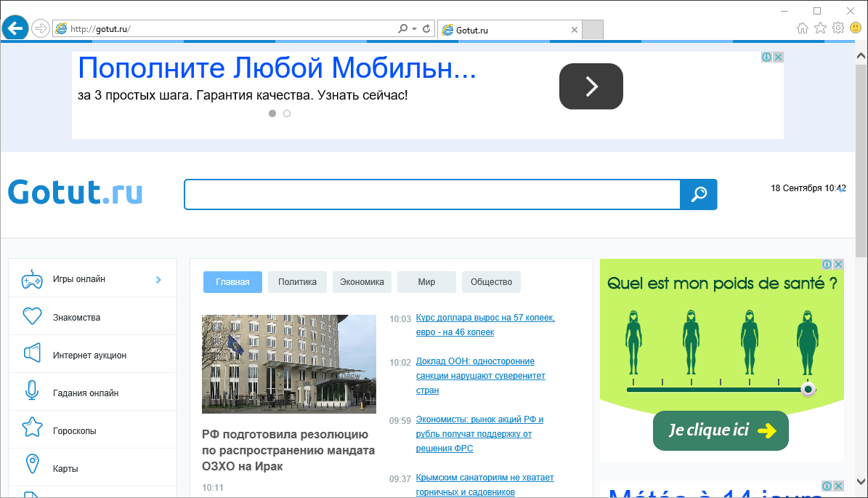This screenshot has height=498, width=868.
Task: Click the vertical scrollbar thumb
Action: [861, 161]
